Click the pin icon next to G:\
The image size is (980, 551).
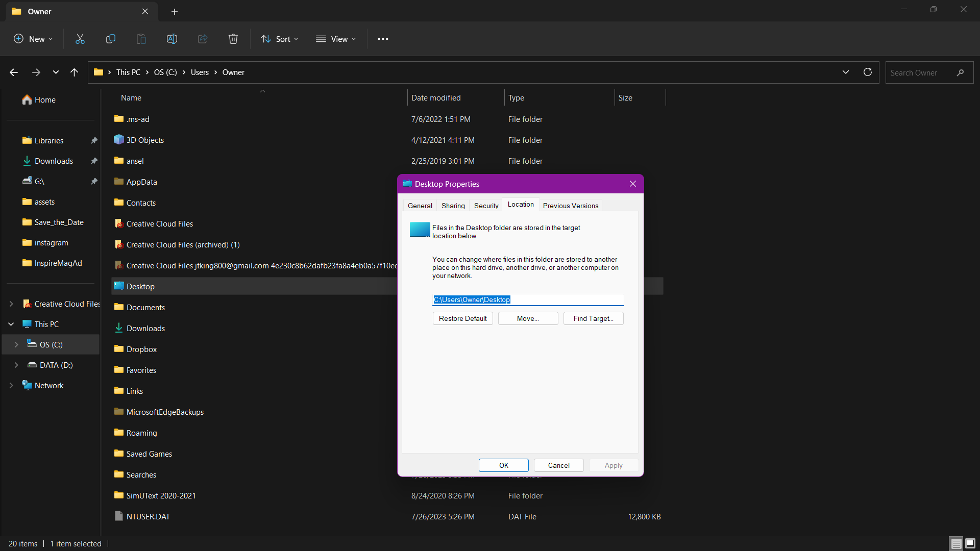click(x=94, y=182)
